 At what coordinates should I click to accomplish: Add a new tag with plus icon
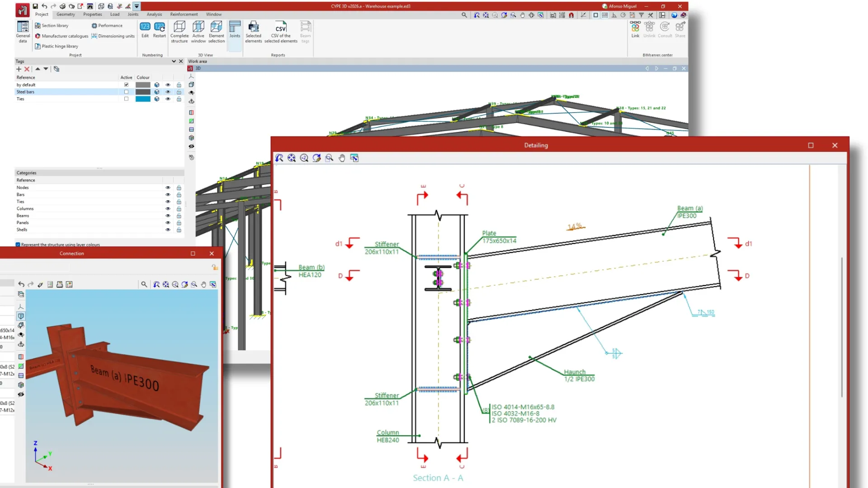pyautogui.click(x=19, y=69)
